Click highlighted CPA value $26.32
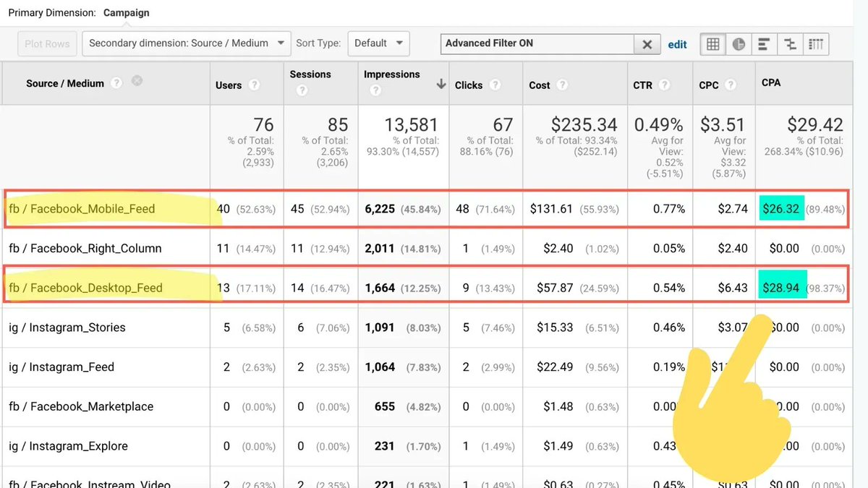Image resolution: width=868 pixels, height=488 pixels. click(781, 209)
